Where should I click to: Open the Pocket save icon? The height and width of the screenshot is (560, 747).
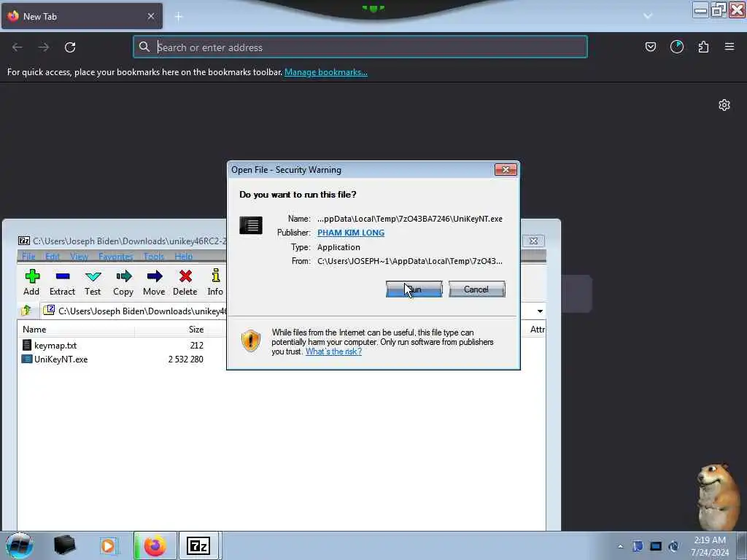coord(651,47)
